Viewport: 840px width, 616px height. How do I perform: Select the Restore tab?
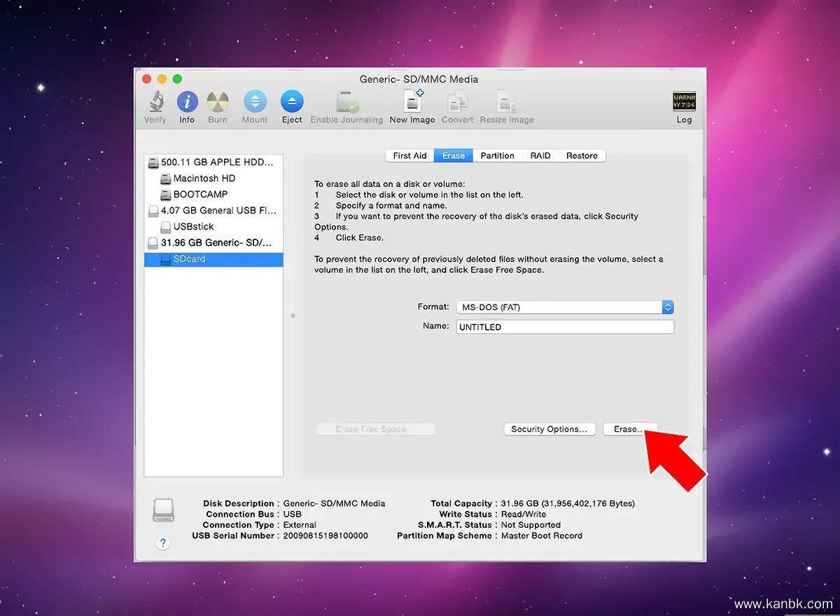click(x=582, y=156)
